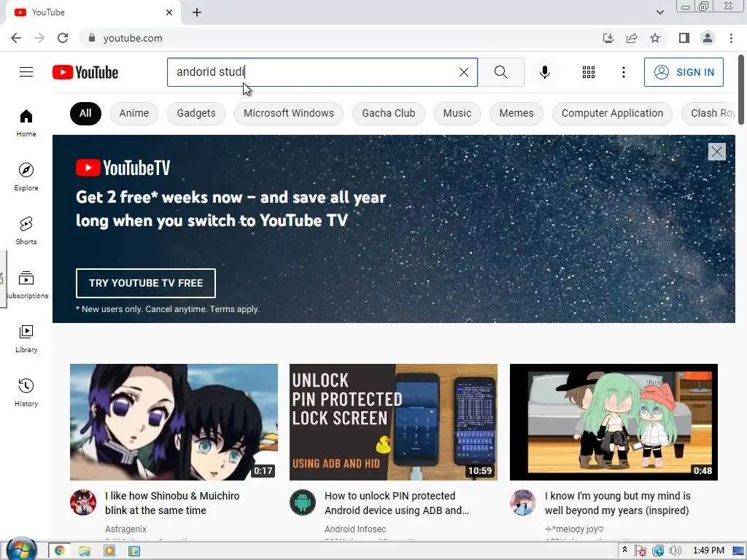This screenshot has width=747, height=560.
Task: Click title 'I know I'm young but'
Action: [x=617, y=503]
